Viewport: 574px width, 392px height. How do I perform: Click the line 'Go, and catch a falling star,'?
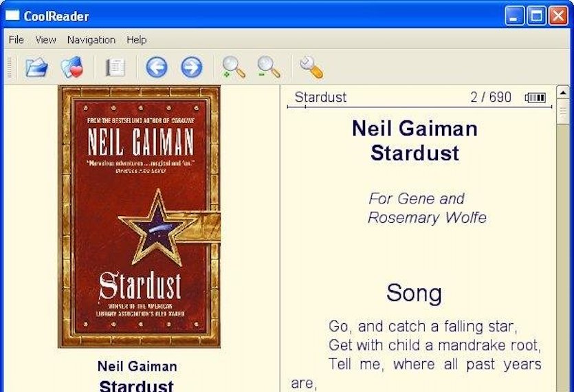423,327
